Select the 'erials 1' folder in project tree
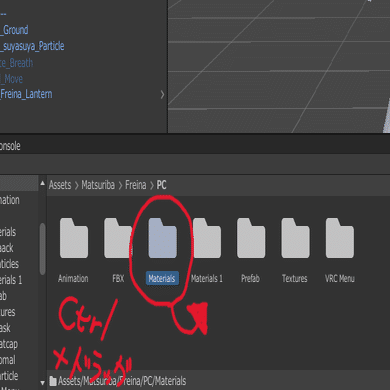The width and height of the screenshot is (390, 390). coord(11,280)
